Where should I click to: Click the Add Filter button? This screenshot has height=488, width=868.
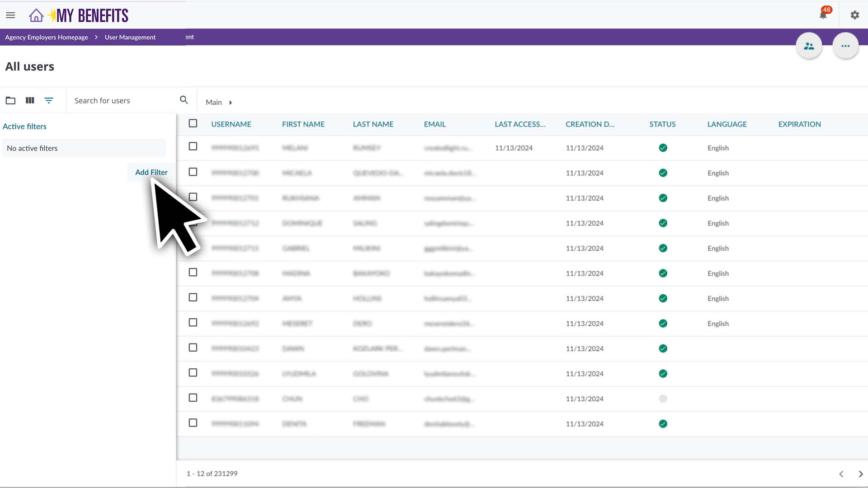pos(151,172)
